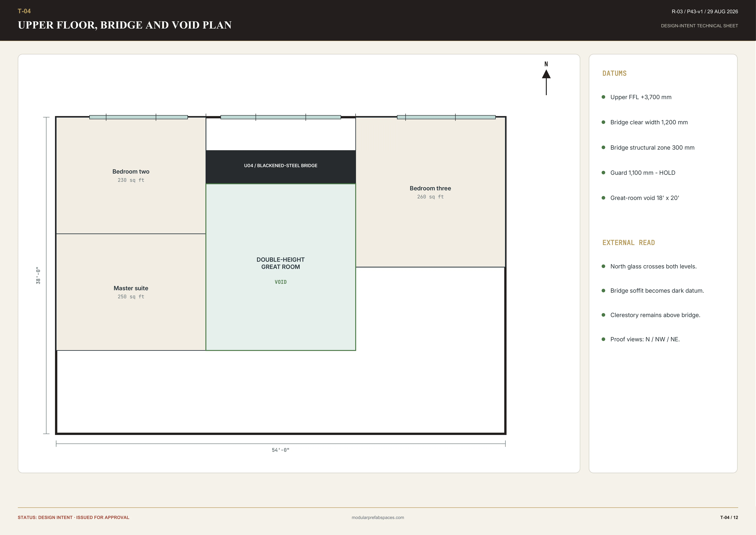Select North glass crosses both levels note
756x535 pixels.
[654, 267]
